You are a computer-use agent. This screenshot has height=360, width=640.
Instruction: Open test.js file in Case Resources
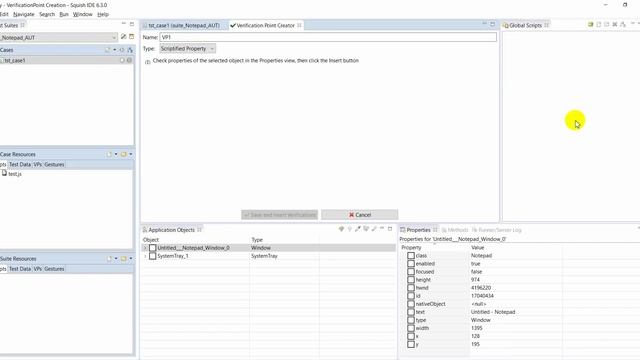tap(11, 174)
